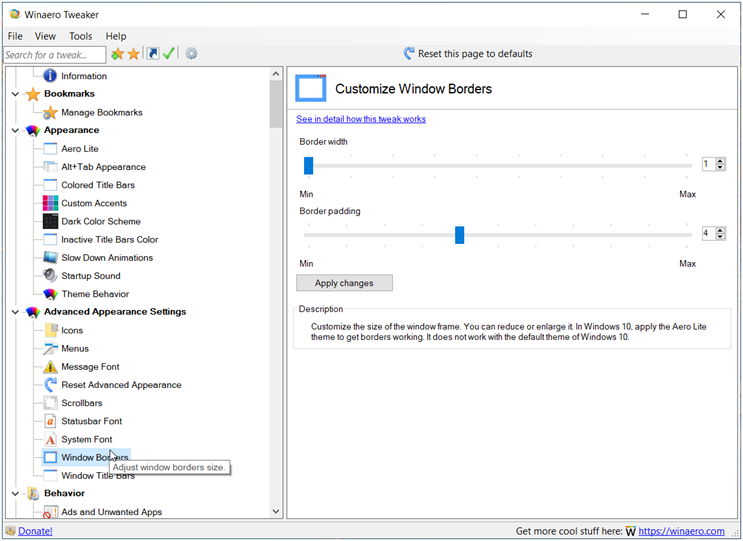Click the Menus tree entry icon

[50, 349]
